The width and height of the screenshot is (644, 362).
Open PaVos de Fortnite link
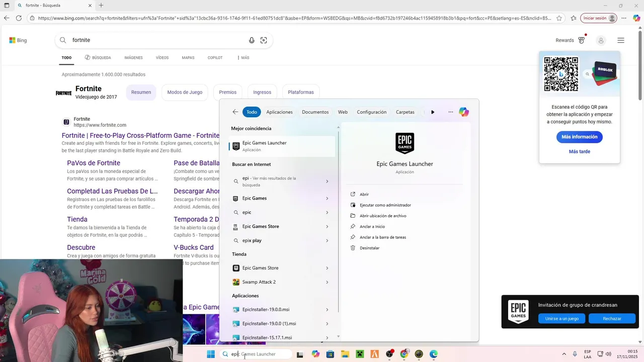coord(94,163)
